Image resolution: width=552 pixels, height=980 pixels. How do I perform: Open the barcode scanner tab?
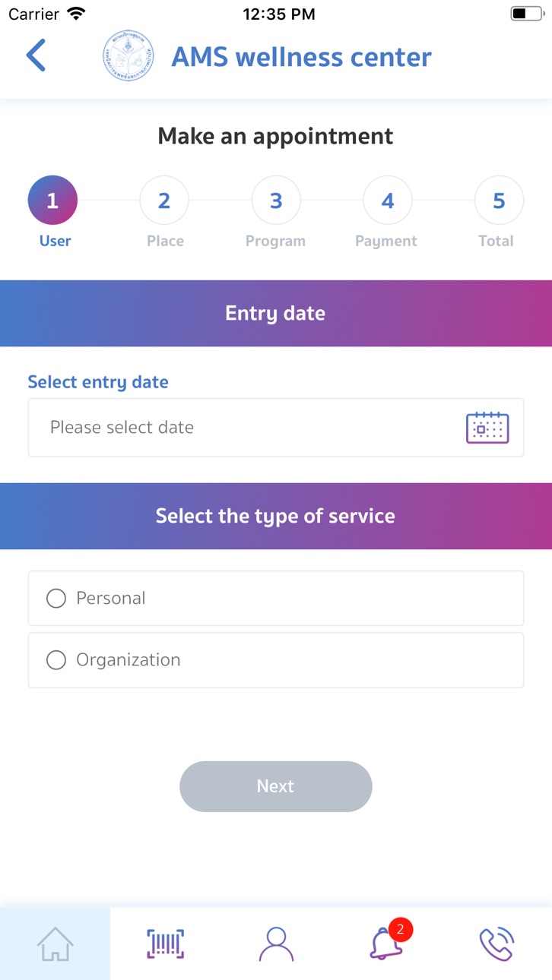point(166,944)
